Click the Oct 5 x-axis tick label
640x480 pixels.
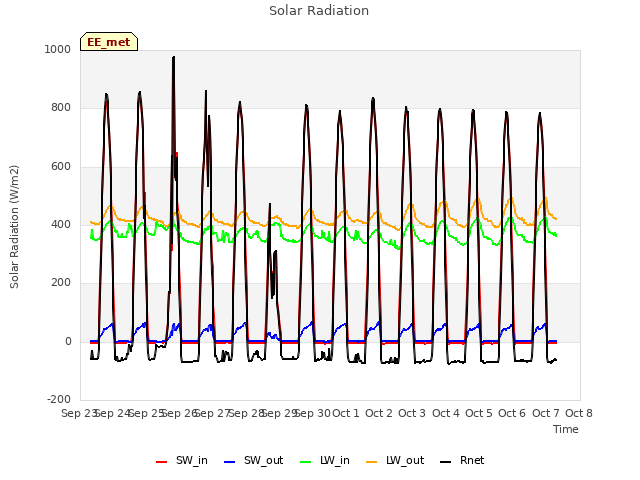click(x=479, y=413)
